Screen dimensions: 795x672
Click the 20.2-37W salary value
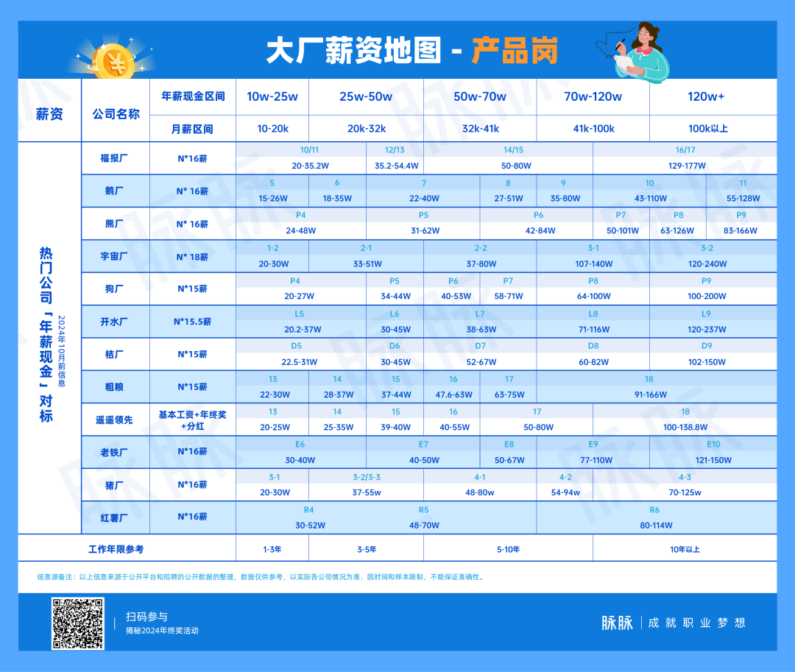303,330
